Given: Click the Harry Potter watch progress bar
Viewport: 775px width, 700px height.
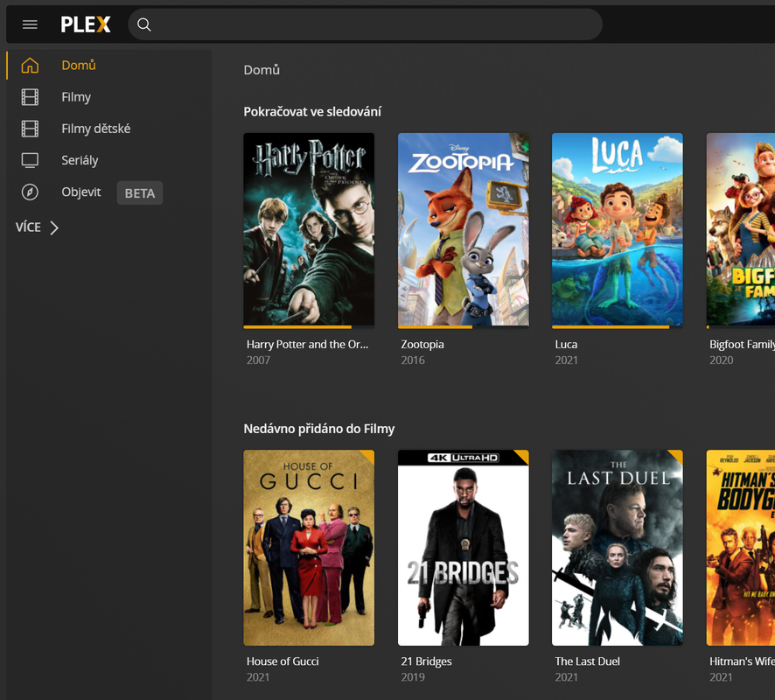Looking at the screenshot, I should tap(309, 326).
